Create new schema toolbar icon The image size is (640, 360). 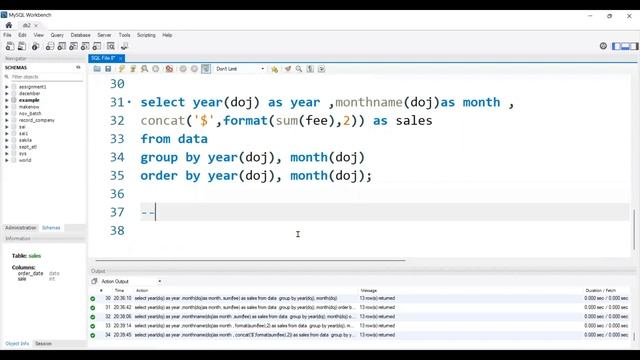pos(50,47)
